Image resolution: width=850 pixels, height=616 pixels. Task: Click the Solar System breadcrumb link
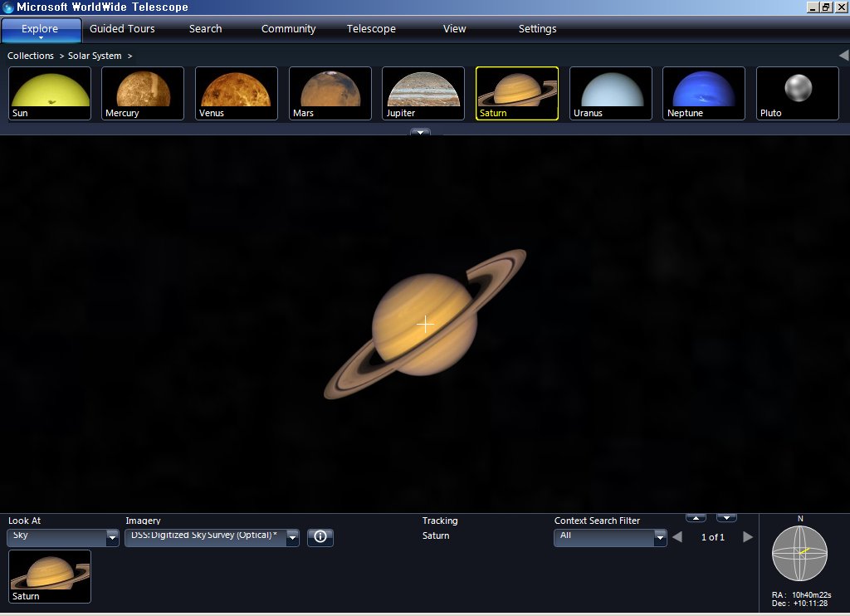(95, 56)
